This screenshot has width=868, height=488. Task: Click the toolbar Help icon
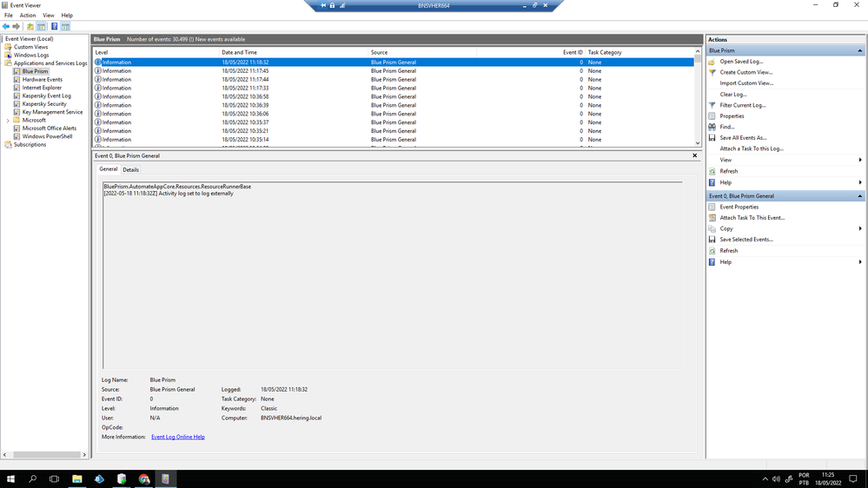click(54, 27)
